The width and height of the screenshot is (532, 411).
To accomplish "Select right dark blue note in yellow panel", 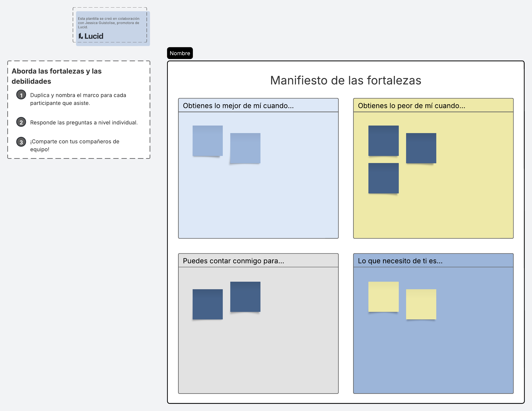I will [x=421, y=148].
